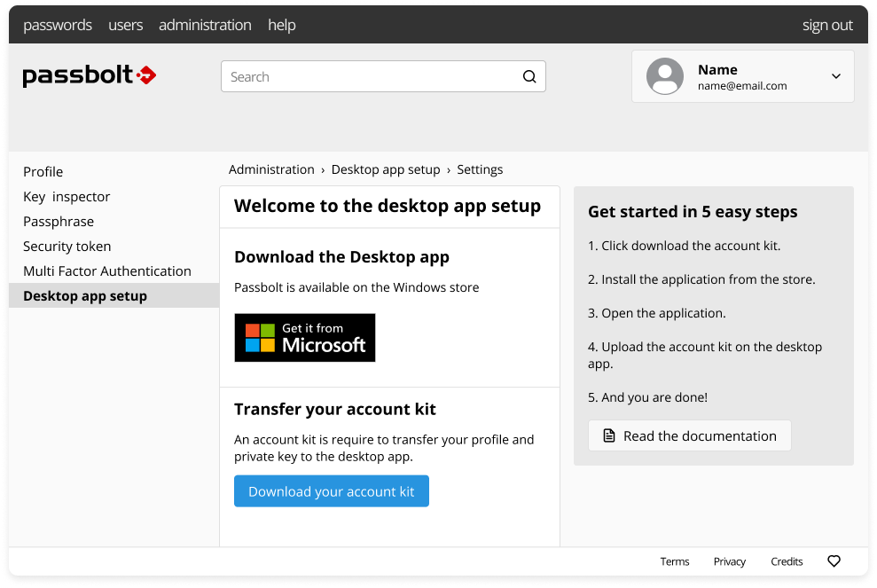Click the search magnifier icon
Image resolution: width=877 pixels, height=588 pixels.
tap(529, 76)
